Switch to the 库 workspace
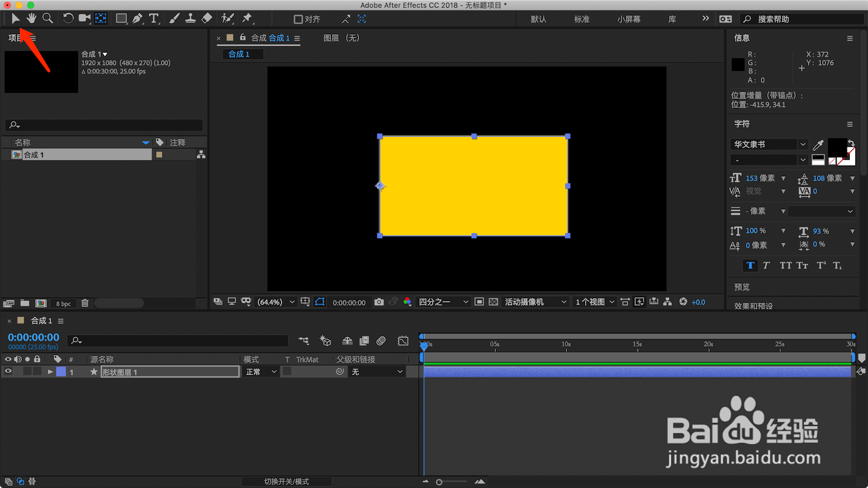The height and width of the screenshot is (488, 868). point(672,19)
